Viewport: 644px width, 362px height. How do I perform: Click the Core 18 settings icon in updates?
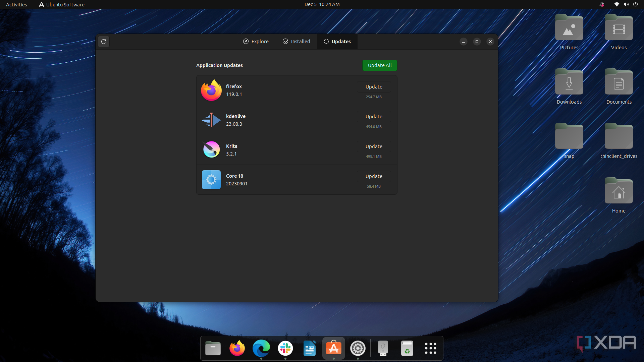click(x=211, y=179)
